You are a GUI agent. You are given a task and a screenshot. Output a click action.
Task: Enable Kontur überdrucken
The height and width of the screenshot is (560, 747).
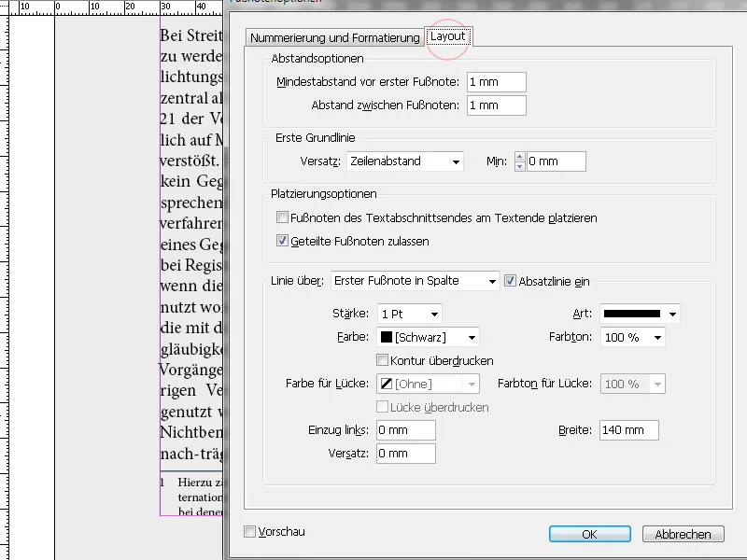coord(382,360)
